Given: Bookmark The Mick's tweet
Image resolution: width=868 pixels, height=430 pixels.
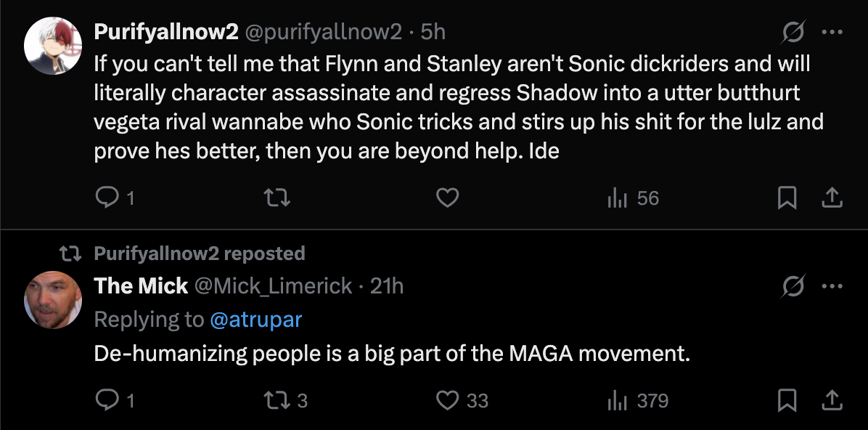Looking at the screenshot, I should pos(787,400).
